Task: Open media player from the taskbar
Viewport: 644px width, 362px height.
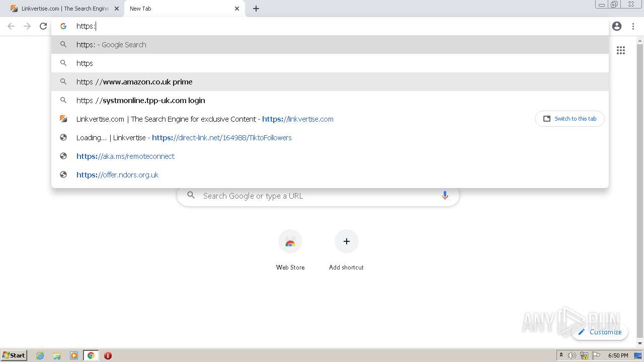Action: click(74, 355)
